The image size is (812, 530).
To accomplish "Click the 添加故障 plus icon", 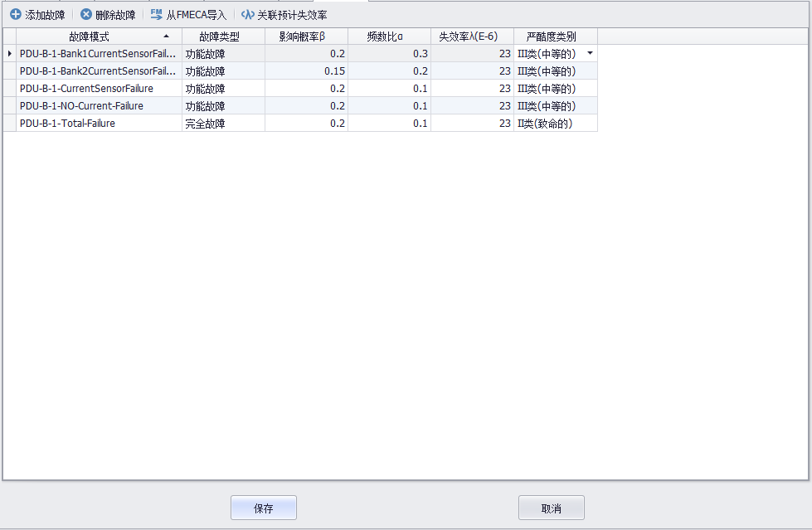I will [15, 15].
